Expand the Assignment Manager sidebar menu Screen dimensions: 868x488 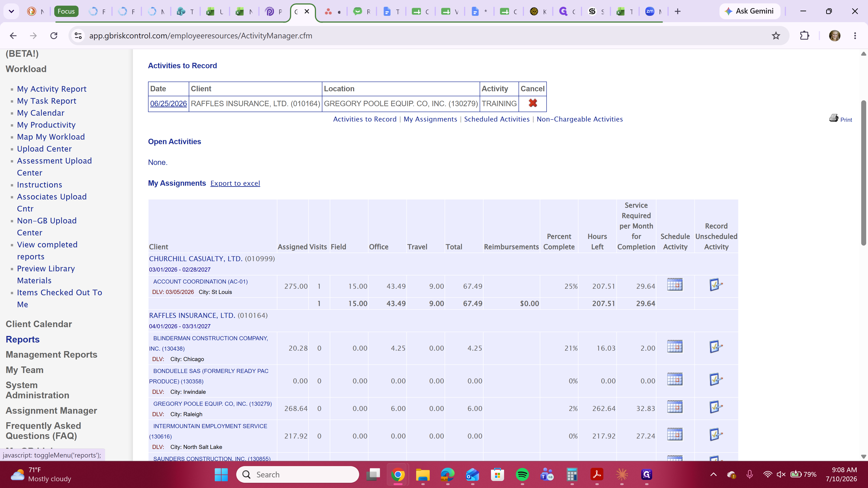click(51, 411)
